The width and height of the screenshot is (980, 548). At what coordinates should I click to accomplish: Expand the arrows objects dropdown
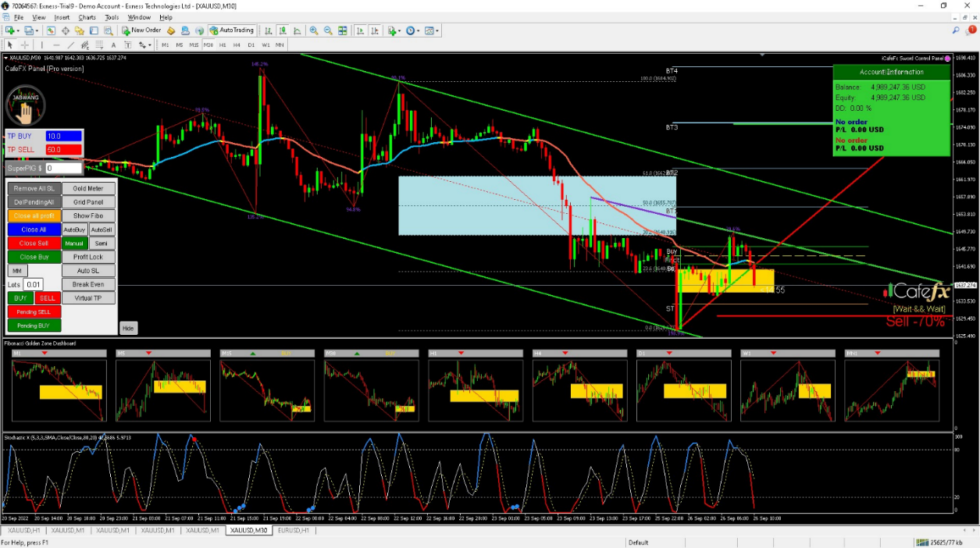click(x=149, y=44)
